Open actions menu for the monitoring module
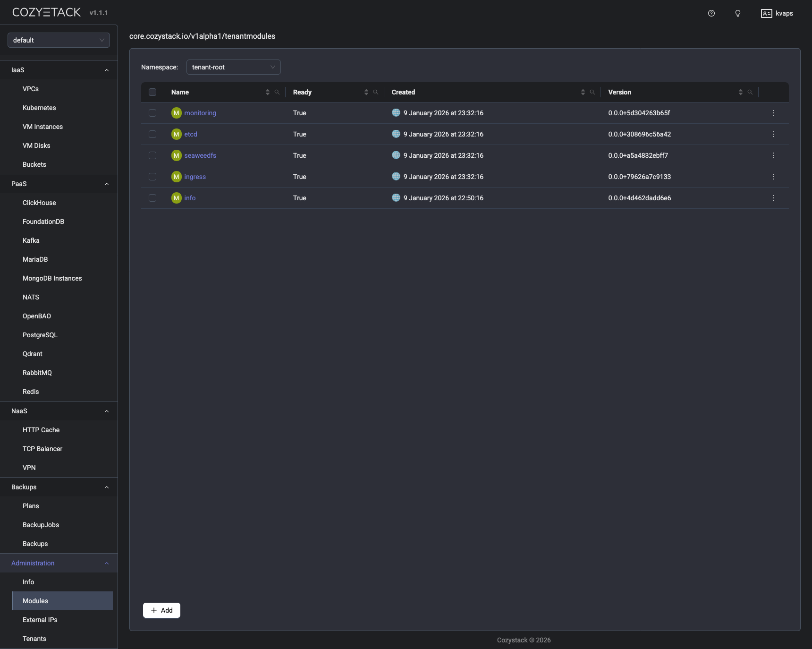This screenshot has height=649, width=812. pyautogui.click(x=773, y=113)
